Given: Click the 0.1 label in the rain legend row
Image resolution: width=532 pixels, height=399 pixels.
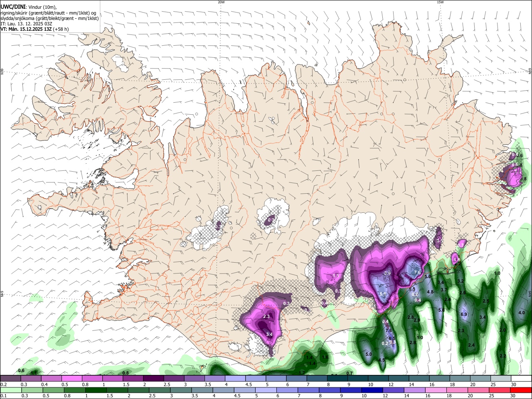Looking at the screenshot, I should tap(3, 397).
